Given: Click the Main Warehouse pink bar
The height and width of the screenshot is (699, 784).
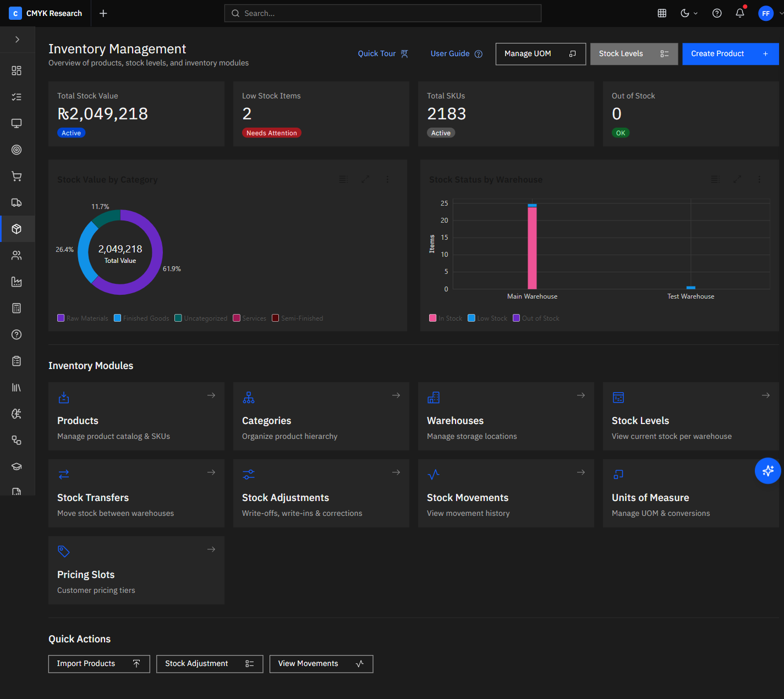Looking at the screenshot, I should coord(532,247).
